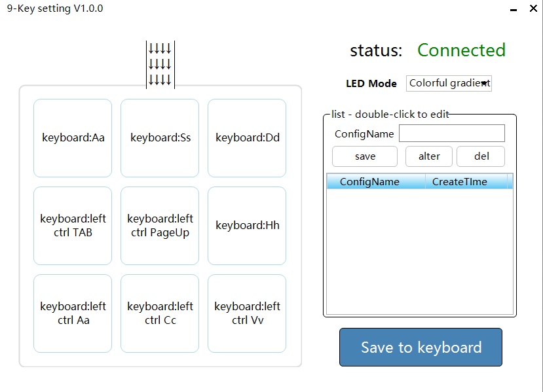Click the alter button
This screenshot has width=543, height=392.
(x=429, y=156)
